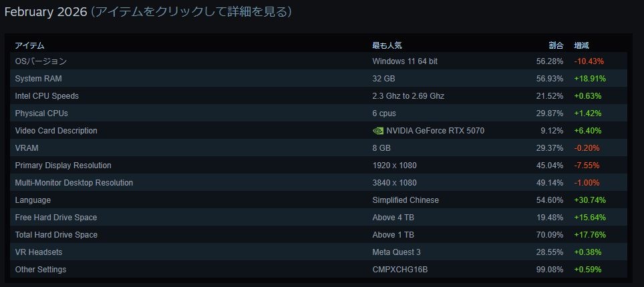Viewport: 644px width, 287px height.
Task: Open Primary Display Resolution breakdown
Action: (63, 166)
